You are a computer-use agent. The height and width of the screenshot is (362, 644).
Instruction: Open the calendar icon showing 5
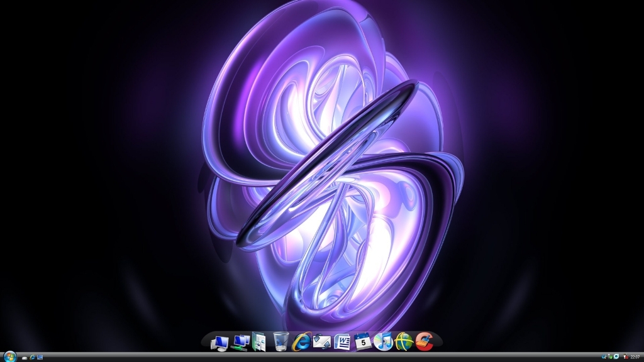point(363,341)
